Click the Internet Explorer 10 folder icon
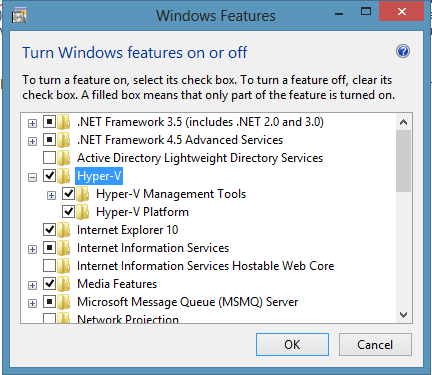Screen dimensions: 432x375 63,230
